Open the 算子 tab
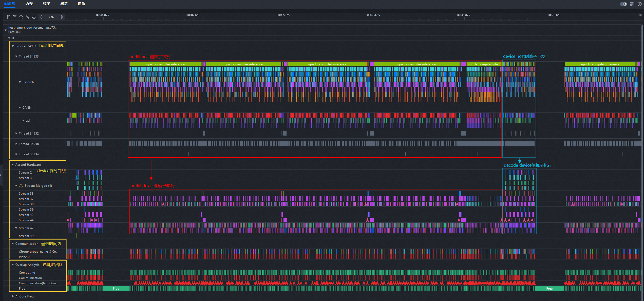The height and width of the screenshot is (301, 644). tap(47, 4)
